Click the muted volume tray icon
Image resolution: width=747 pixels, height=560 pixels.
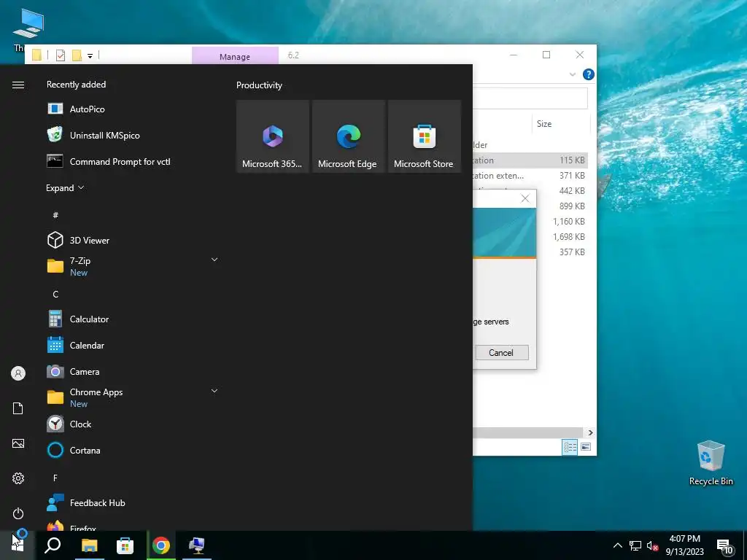pos(652,545)
